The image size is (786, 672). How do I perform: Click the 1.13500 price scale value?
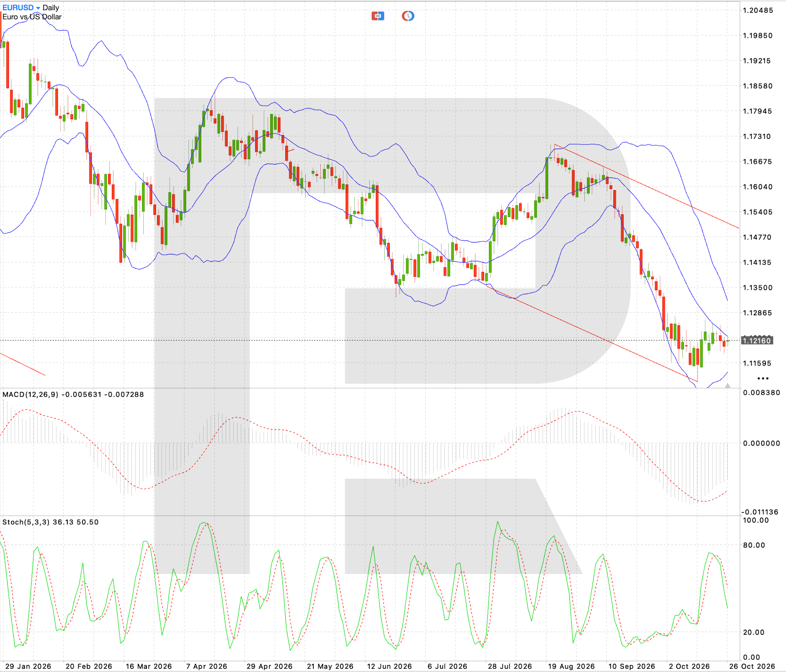click(x=758, y=287)
